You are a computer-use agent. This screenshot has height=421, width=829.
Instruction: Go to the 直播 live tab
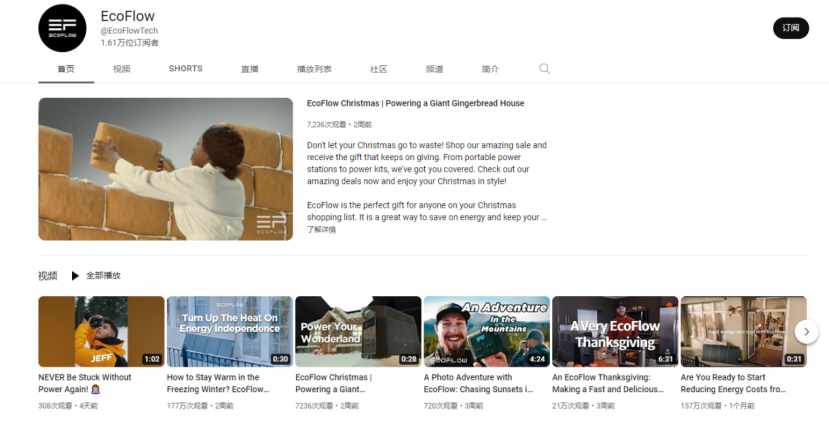point(250,69)
